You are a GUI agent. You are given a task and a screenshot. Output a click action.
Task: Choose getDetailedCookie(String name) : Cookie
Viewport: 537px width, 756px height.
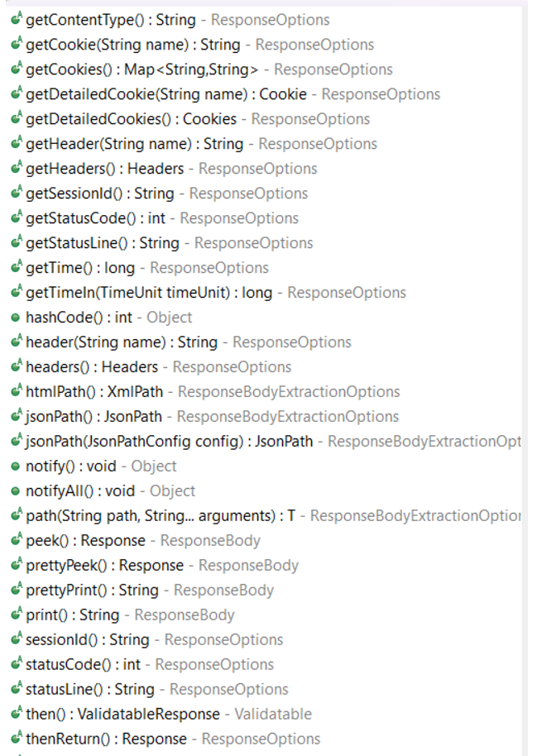point(266,94)
